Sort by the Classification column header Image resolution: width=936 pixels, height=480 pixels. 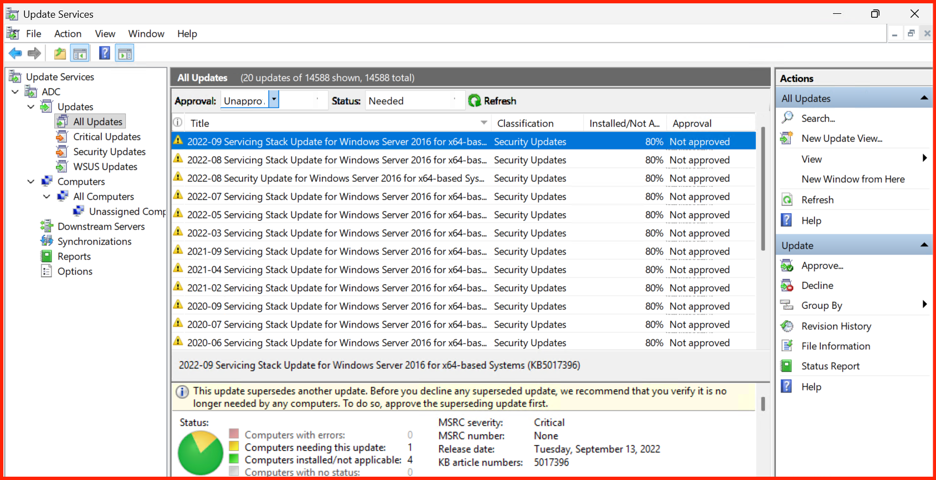tap(537, 123)
